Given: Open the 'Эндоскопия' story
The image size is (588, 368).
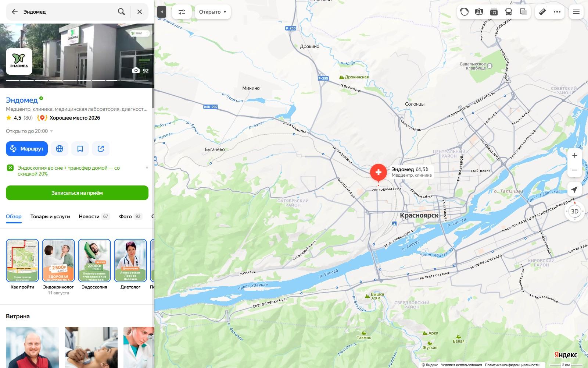Looking at the screenshot, I should pyautogui.click(x=94, y=264).
